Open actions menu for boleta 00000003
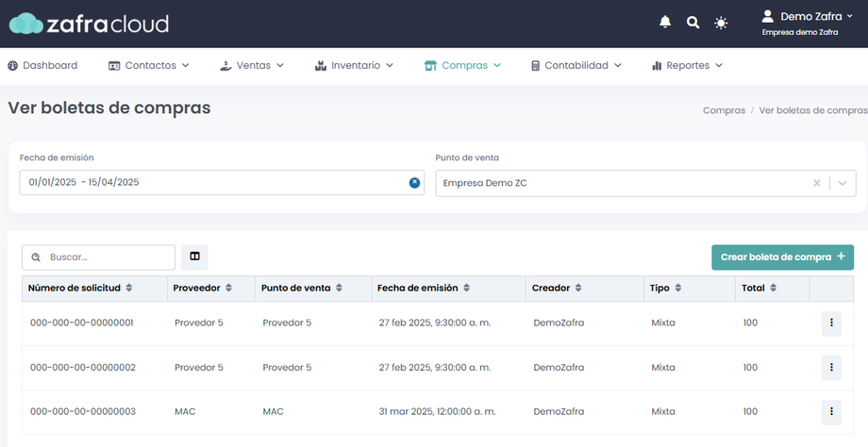The width and height of the screenshot is (868, 447). 831,412
